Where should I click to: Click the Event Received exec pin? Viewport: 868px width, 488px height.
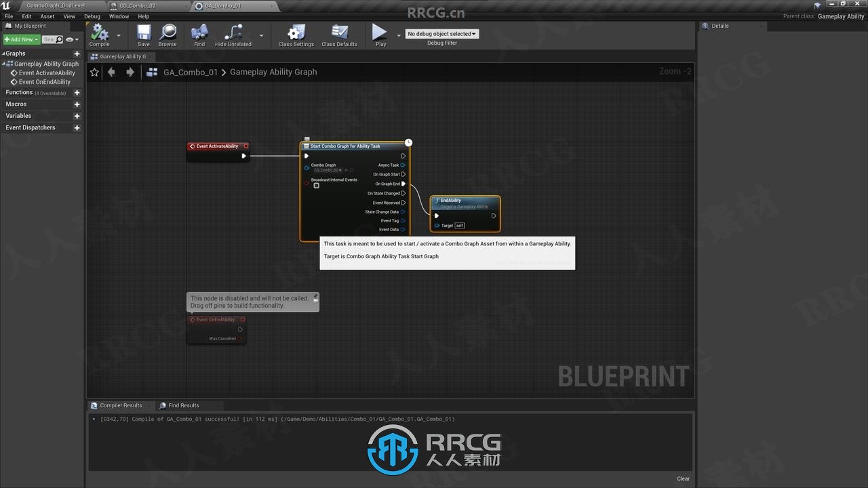(403, 203)
